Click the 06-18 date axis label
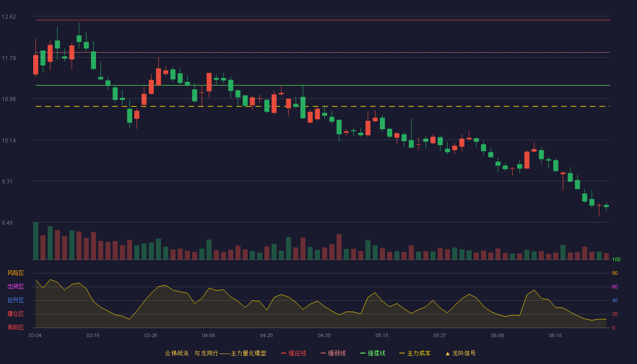Image resolution: width=637 pixels, height=364 pixels. [555, 335]
